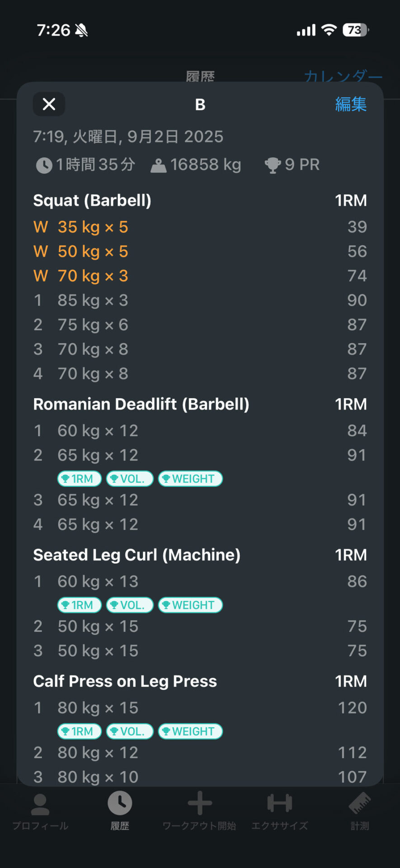400x868 pixels.
Task: Open Calf Press on Leg Press heading
Action: click(x=125, y=681)
